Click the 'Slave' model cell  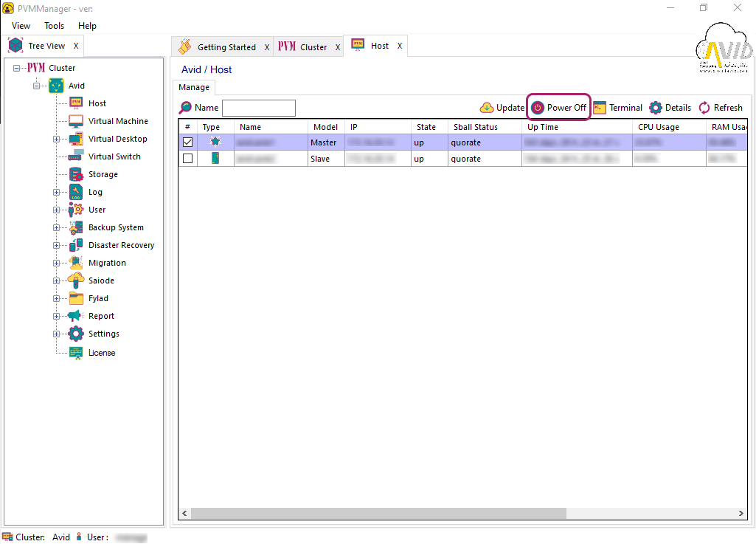pyautogui.click(x=326, y=159)
